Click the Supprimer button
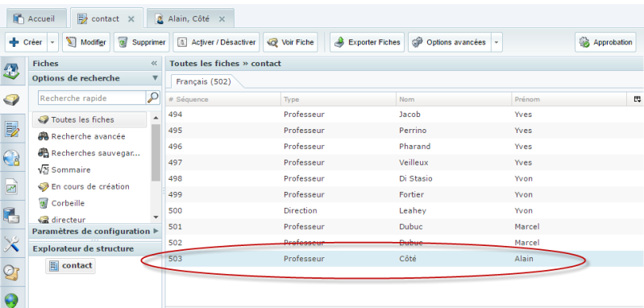This screenshot has height=308, width=644. (x=142, y=42)
